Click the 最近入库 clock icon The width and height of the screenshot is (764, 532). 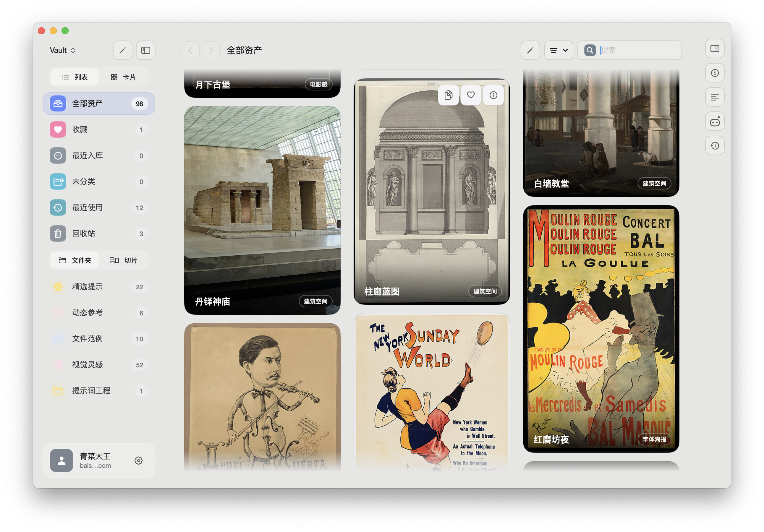click(58, 155)
